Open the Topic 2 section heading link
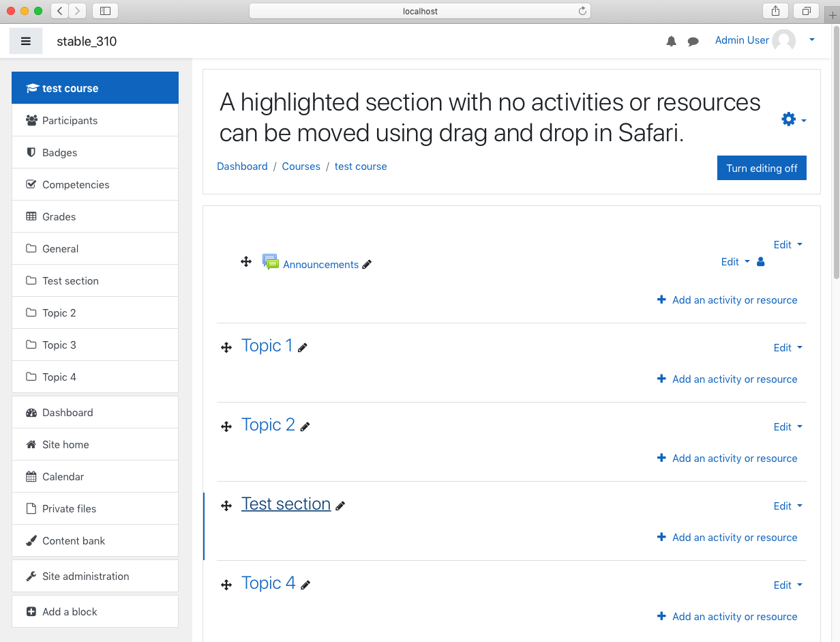 pyautogui.click(x=268, y=425)
